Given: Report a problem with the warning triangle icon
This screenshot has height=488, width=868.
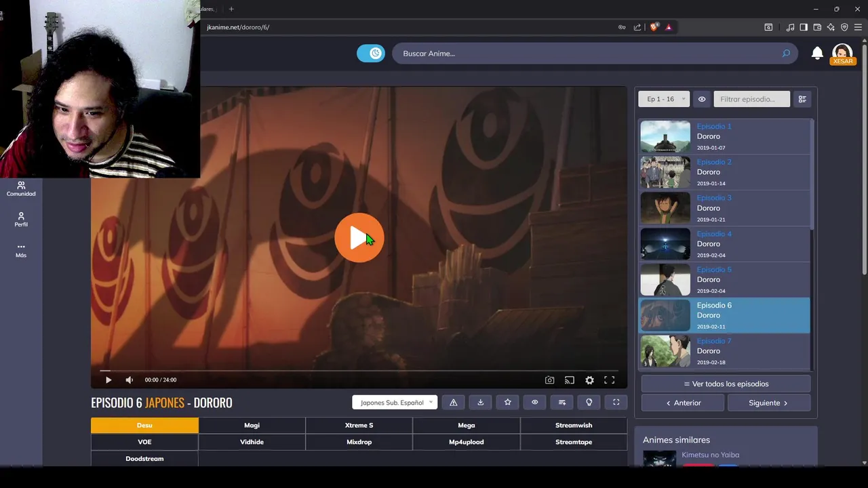Looking at the screenshot, I should pos(454,403).
